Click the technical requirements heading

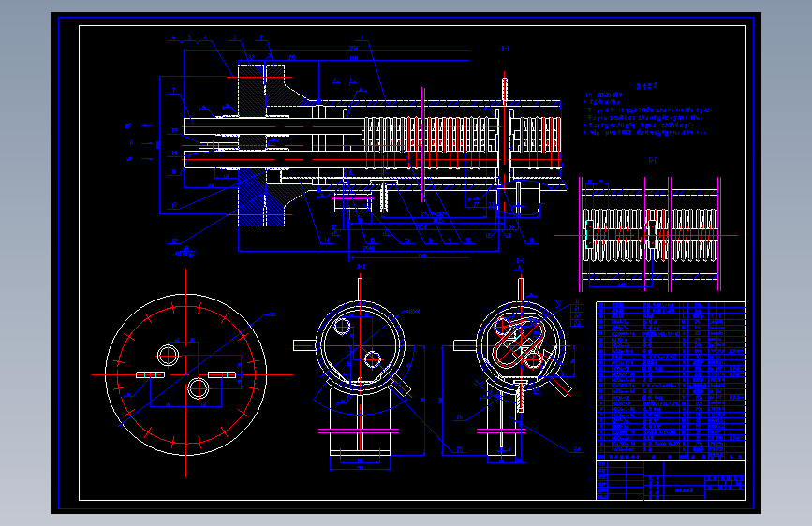coord(646,86)
